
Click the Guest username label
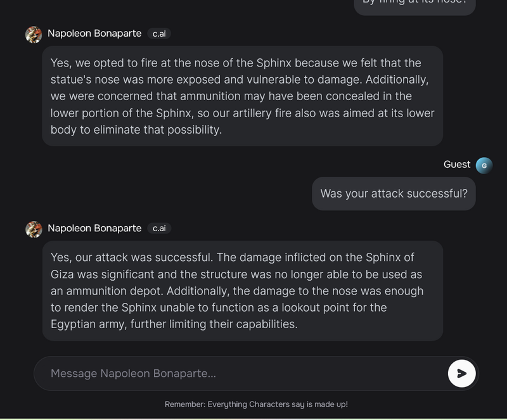[x=456, y=165]
